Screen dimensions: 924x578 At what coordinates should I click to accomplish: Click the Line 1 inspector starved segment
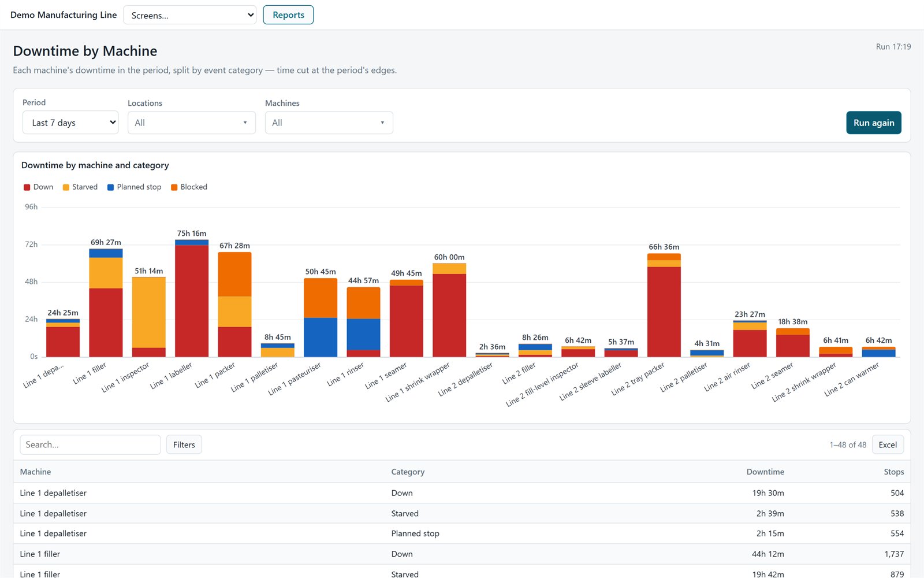149,312
